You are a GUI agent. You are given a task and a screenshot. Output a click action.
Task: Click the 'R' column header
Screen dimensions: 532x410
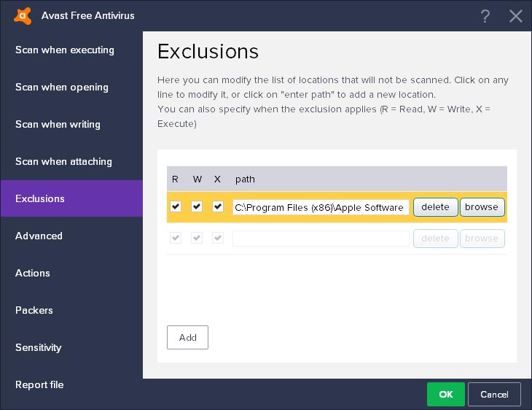pyautogui.click(x=175, y=179)
